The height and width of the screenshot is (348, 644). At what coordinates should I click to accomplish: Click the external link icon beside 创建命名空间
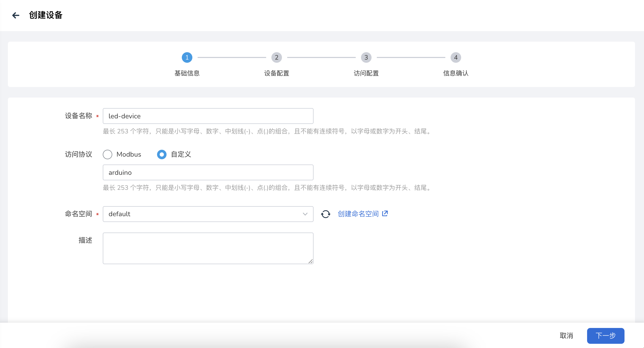tap(385, 214)
